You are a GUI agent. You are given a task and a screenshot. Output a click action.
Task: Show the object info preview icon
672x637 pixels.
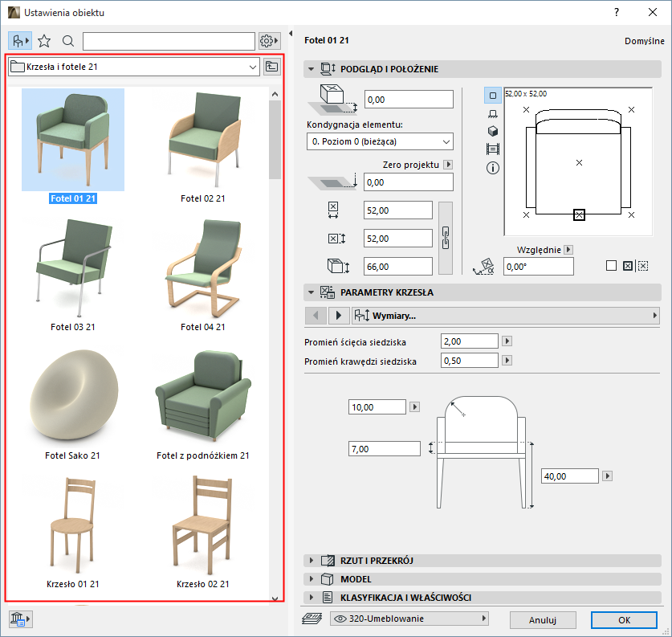(493, 168)
